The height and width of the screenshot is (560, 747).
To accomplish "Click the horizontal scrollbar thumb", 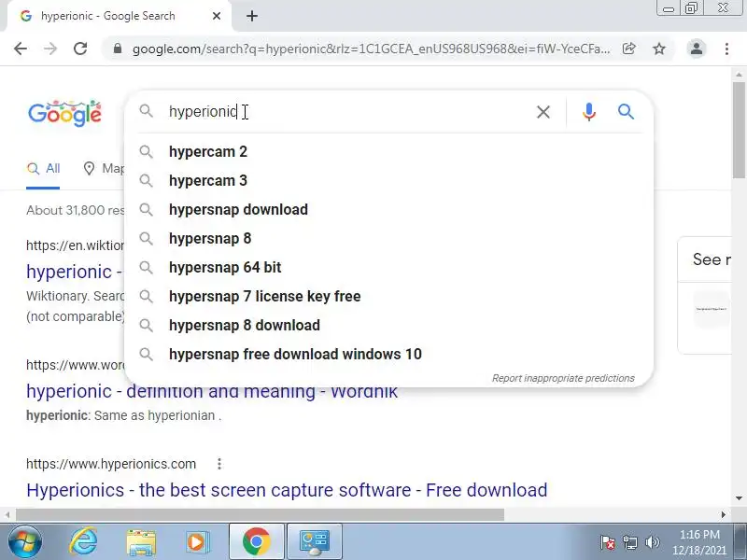I will [x=261, y=515].
